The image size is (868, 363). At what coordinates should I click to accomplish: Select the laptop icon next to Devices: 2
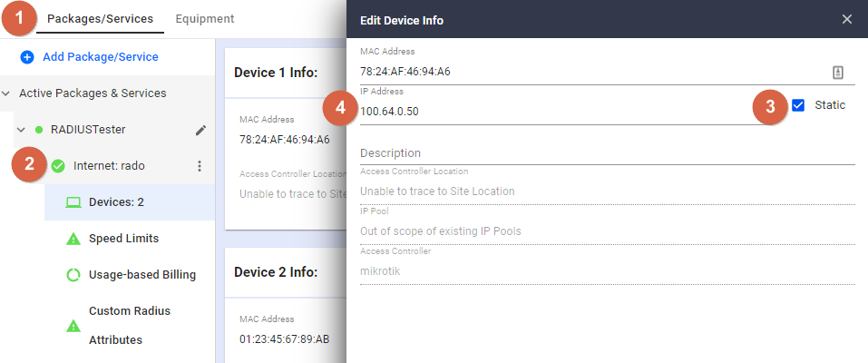click(73, 202)
